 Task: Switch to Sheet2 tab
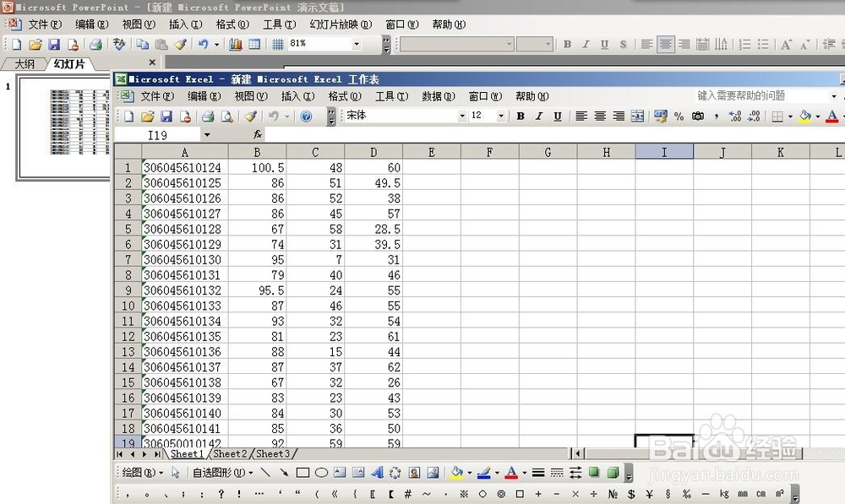click(230, 454)
